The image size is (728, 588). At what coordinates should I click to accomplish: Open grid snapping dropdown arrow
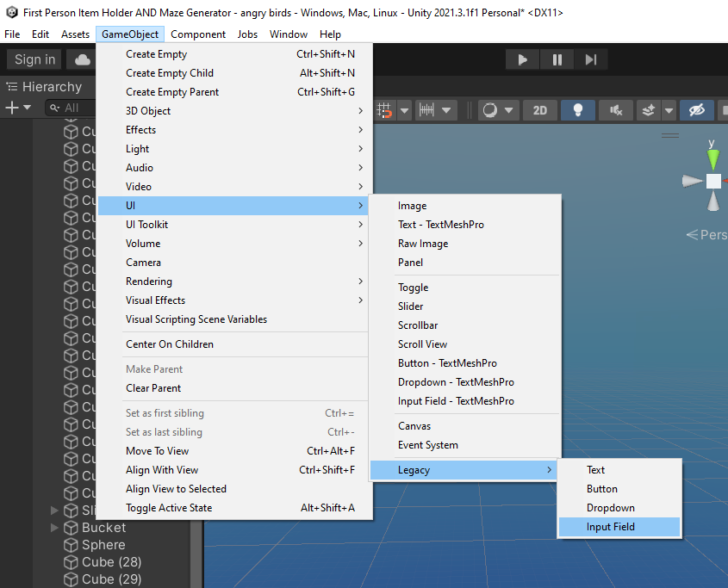[x=404, y=110]
